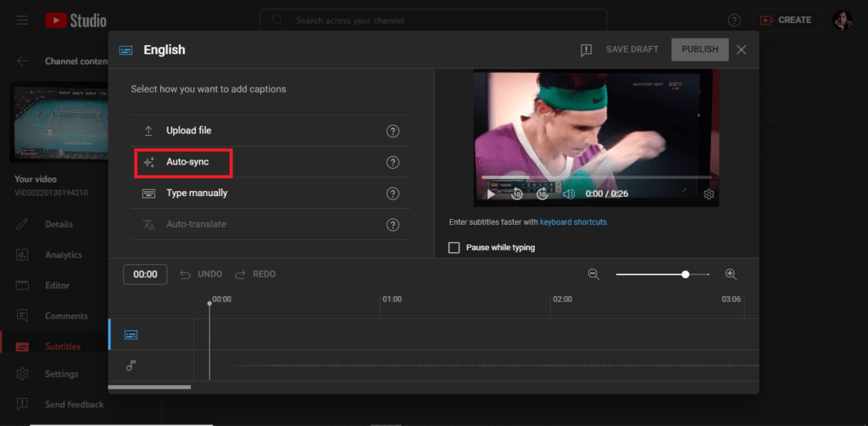Screen dimensions: 868x426
Task: Zoom out the timeline with the minus magnifier
Action: click(594, 274)
